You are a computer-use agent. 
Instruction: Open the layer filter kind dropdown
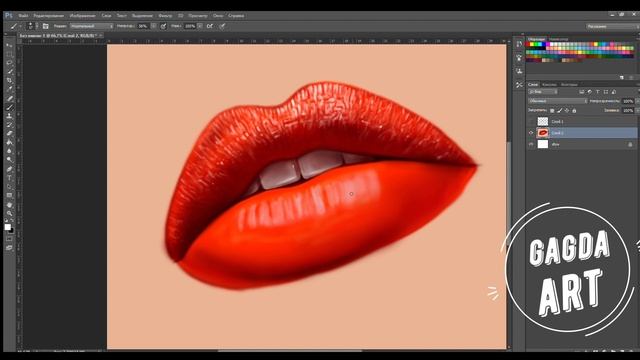[x=543, y=92]
